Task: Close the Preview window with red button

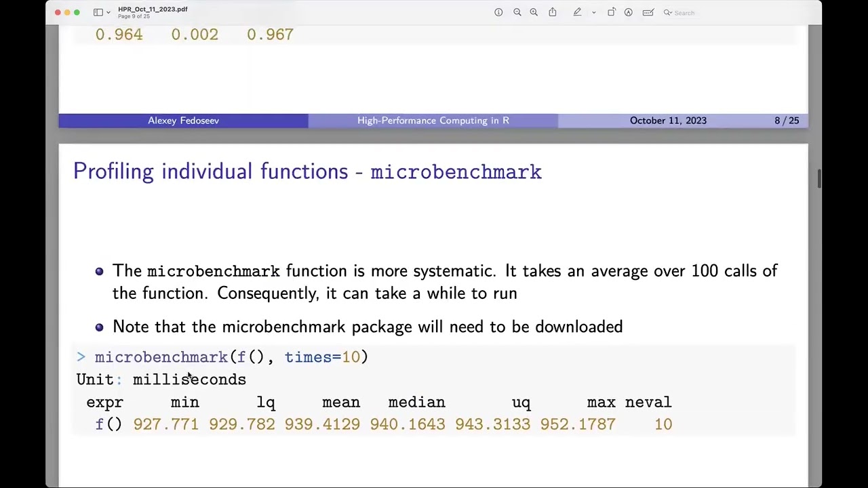Action: pyautogui.click(x=58, y=13)
